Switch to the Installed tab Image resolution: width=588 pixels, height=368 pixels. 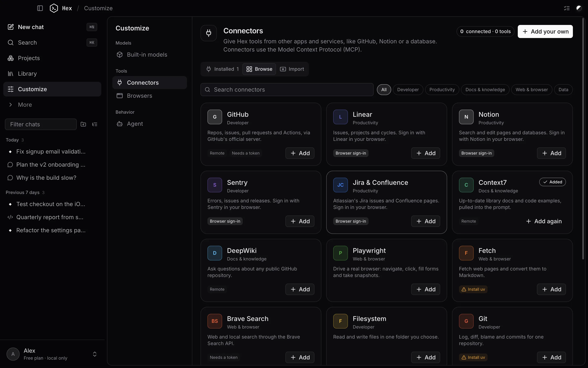(222, 69)
